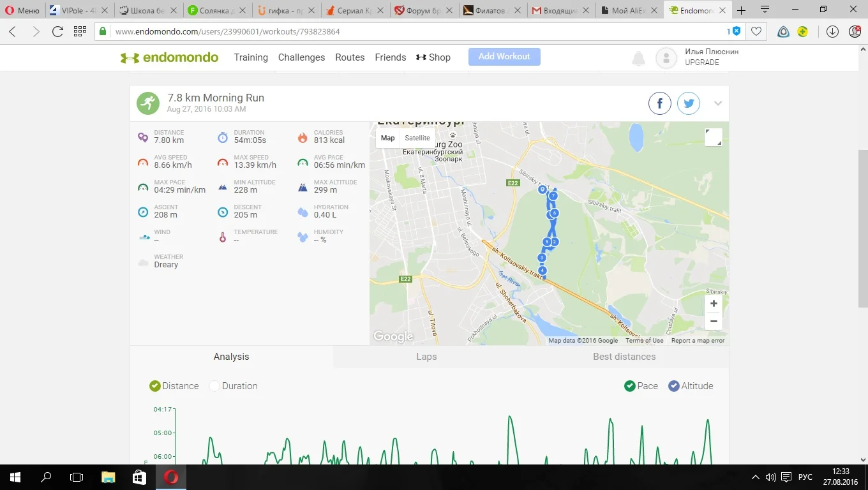Click the Илья Плюснин profile name
Image resolution: width=868 pixels, height=490 pixels.
pyautogui.click(x=712, y=52)
